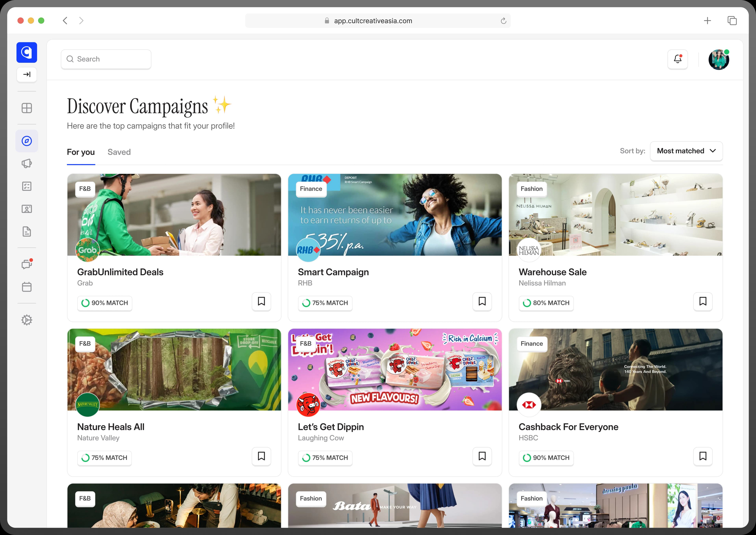Viewport: 756px width, 535px height.
Task: Bookmark the GrabUnlimited Deals campaign
Action: pos(261,302)
